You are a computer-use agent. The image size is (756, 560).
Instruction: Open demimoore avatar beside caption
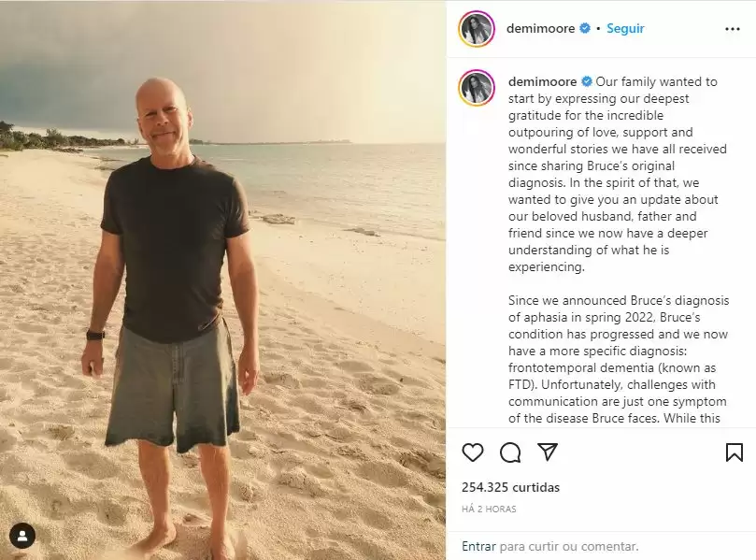click(477, 88)
